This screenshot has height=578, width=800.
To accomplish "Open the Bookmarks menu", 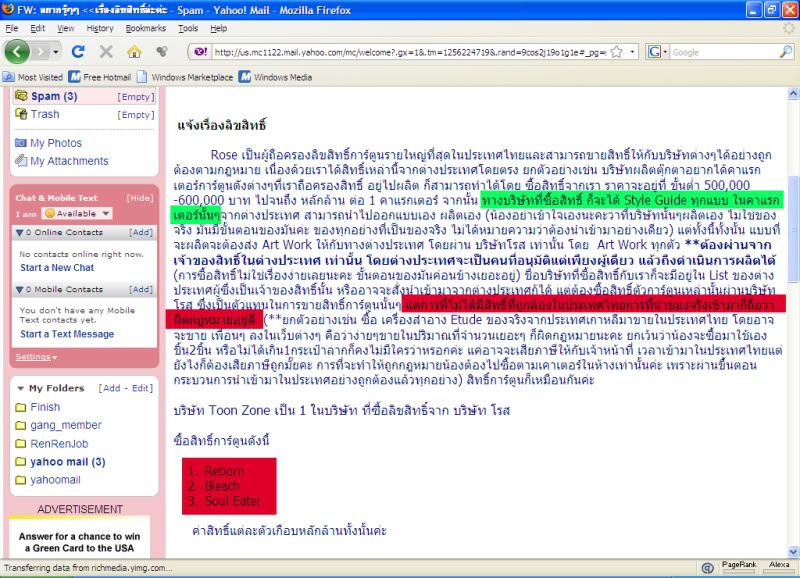I will point(146,29).
